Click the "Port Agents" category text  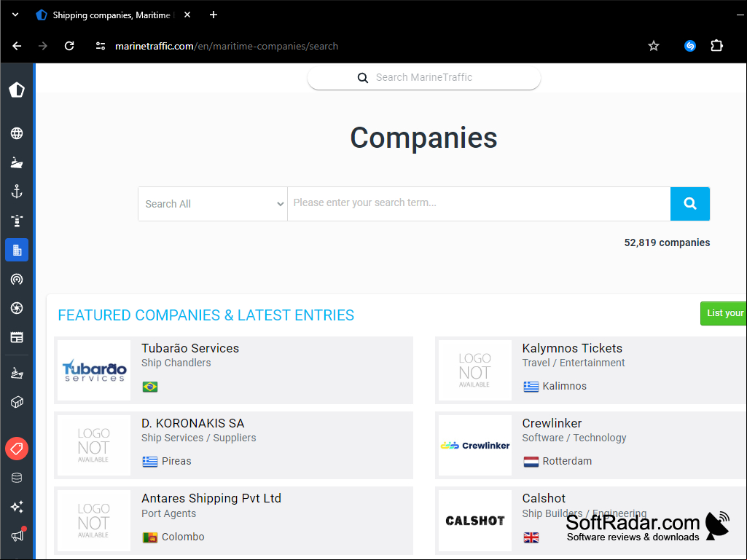click(168, 513)
